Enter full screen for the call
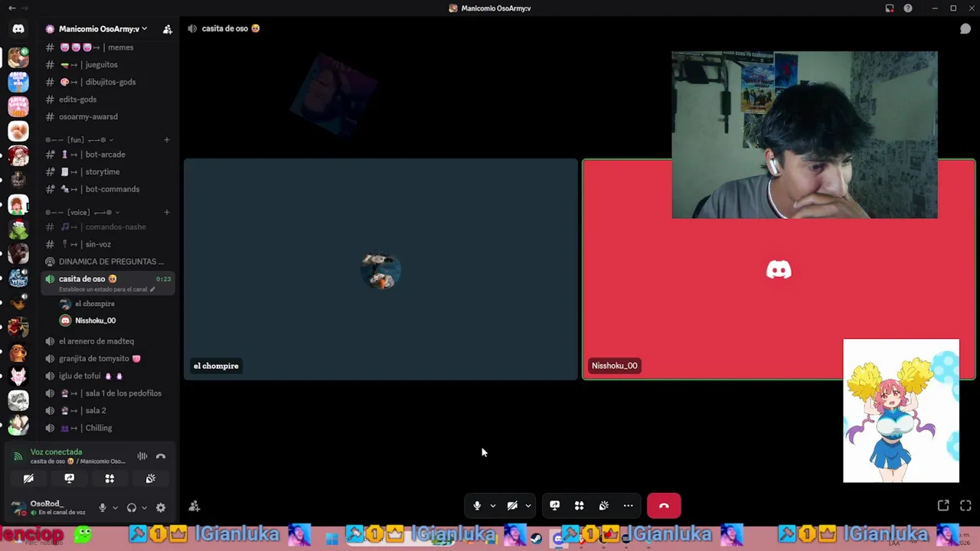The height and width of the screenshot is (551, 980). (965, 506)
